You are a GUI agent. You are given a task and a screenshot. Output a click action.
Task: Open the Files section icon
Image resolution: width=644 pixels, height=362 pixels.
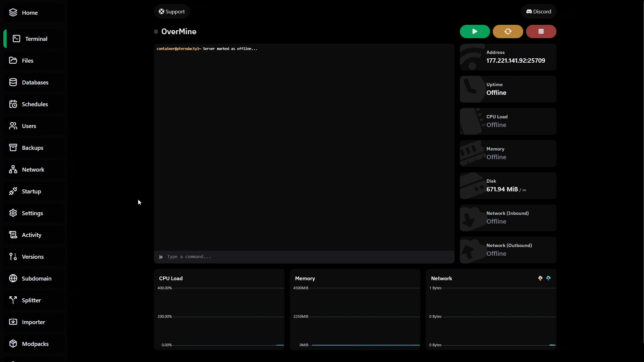pyautogui.click(x=13, y=60)
